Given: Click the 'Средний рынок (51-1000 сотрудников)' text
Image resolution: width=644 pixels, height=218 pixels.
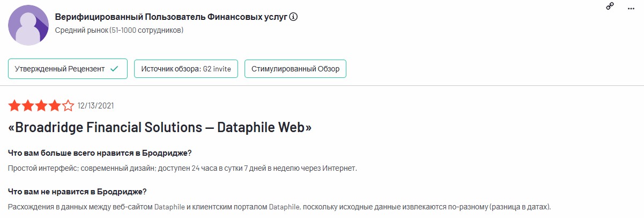Looking at the screenshot, I should coord(119,30).
